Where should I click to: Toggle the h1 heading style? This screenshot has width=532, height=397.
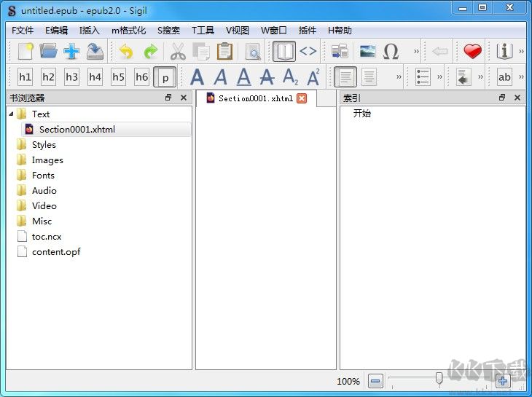pos(25,77)
